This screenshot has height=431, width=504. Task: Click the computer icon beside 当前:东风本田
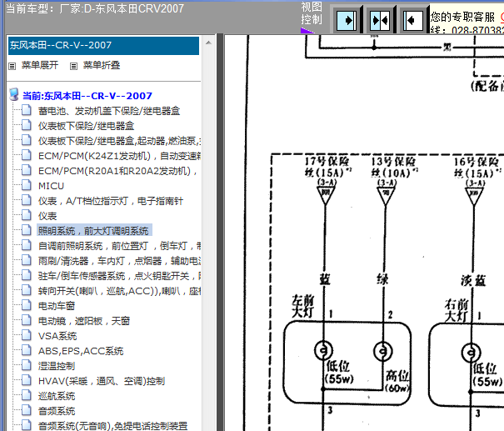14,94
